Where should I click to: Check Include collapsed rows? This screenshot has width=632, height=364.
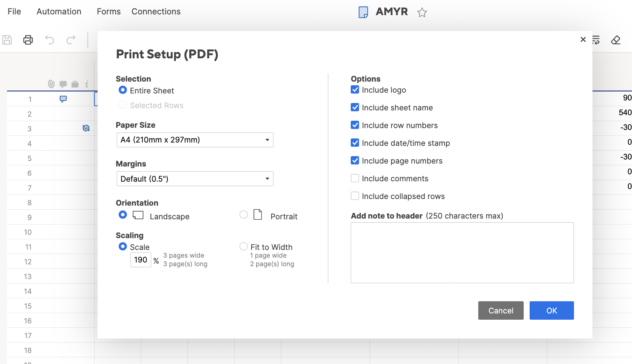tap(355, 196)
